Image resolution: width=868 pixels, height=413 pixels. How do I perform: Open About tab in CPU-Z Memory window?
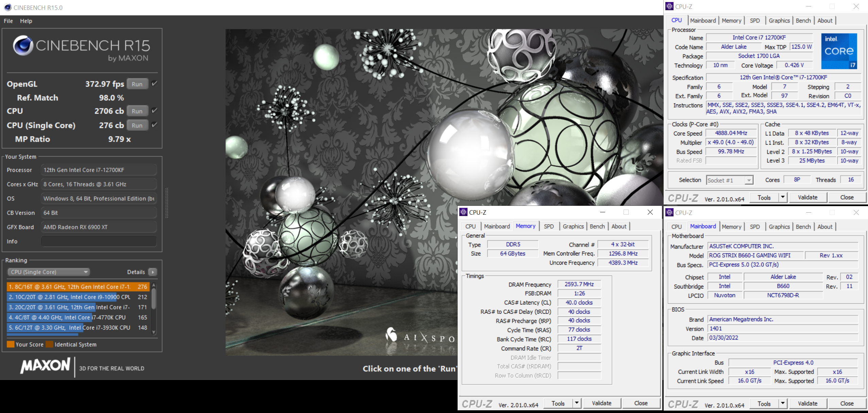tap(619, 226)
